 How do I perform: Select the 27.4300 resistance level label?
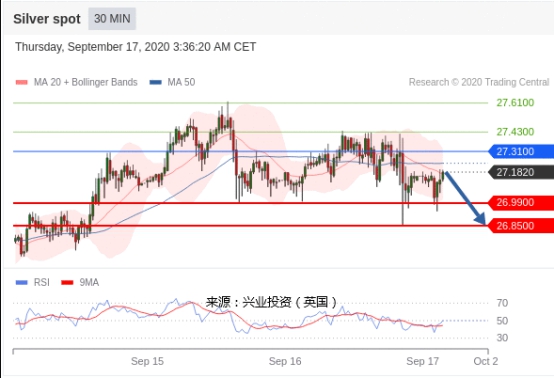click(515, 132)
